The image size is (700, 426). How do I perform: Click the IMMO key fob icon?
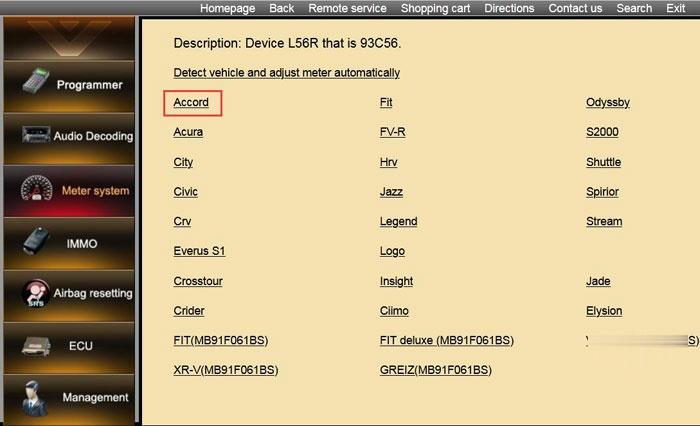(x=37, y=241)
